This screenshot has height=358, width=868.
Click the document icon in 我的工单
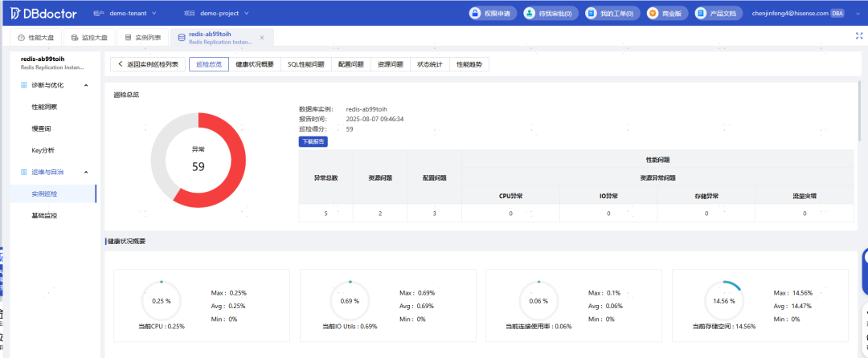pyautogui.click(x=592, y=14)
